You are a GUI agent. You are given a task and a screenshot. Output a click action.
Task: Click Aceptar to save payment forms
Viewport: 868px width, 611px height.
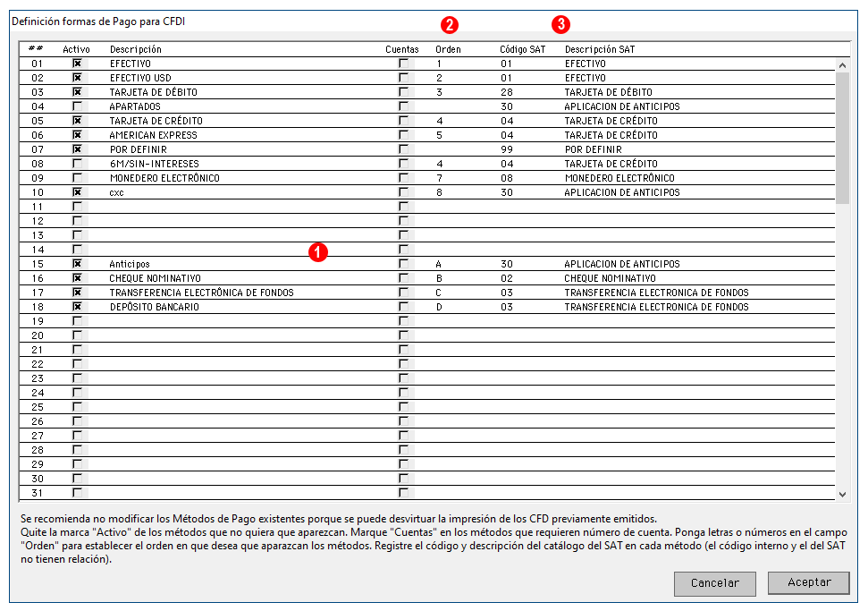[809, 582]
